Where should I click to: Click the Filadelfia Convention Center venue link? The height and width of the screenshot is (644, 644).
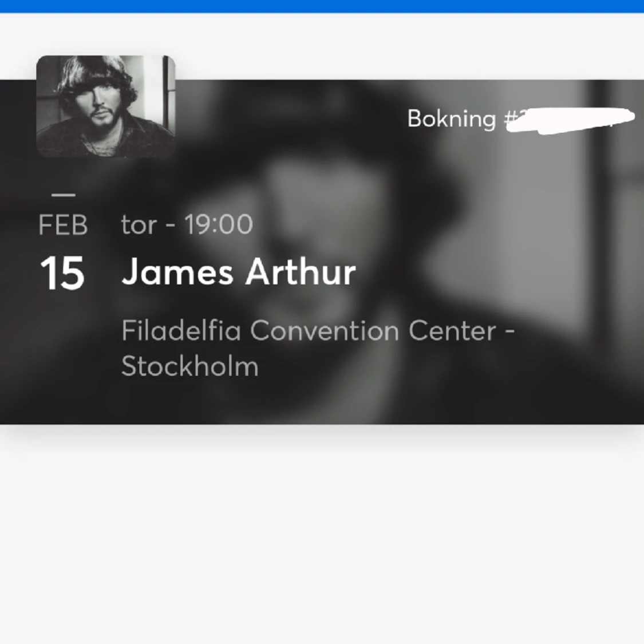318,330
